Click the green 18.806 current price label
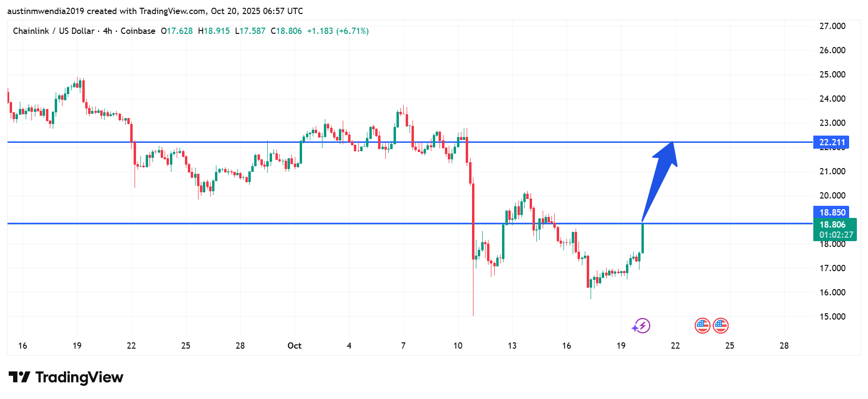The width and height of the screenshot is (868, 399). coord(832,225)
